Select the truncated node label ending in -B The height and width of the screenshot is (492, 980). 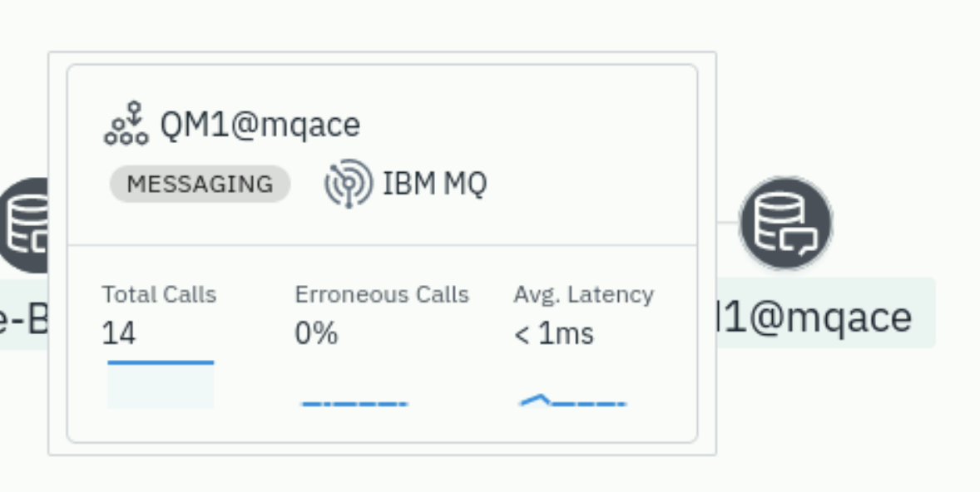click(24, 315)
